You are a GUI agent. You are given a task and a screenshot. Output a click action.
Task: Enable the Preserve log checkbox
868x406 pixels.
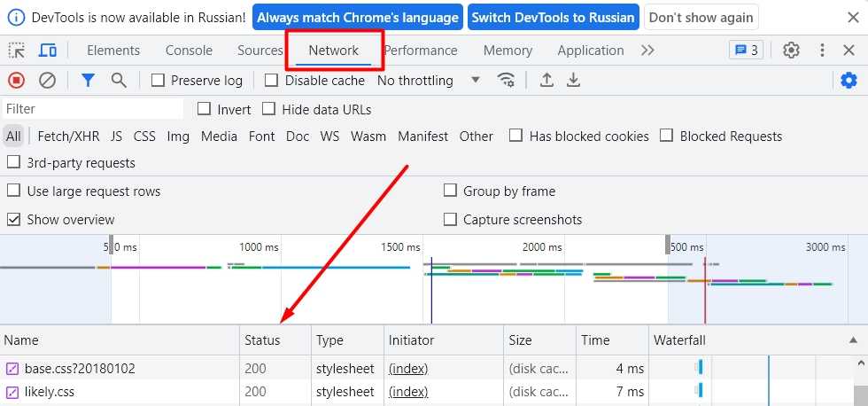point(158,81)
